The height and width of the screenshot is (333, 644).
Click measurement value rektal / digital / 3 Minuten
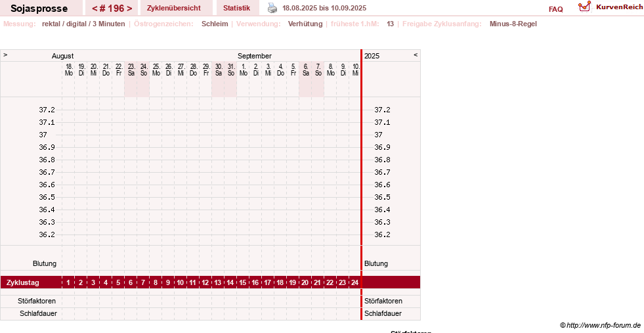coord(83,24)
